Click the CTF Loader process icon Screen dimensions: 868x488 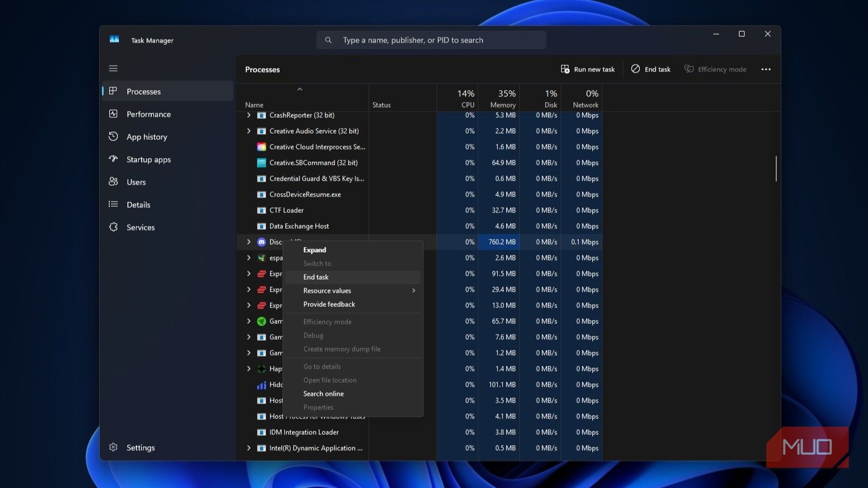point(262,210)
